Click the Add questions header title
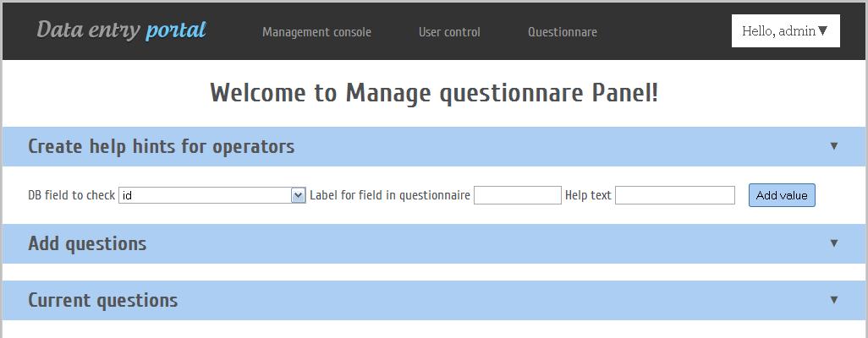The height and width of the screenshot is (338, 868). click(87, 243)
